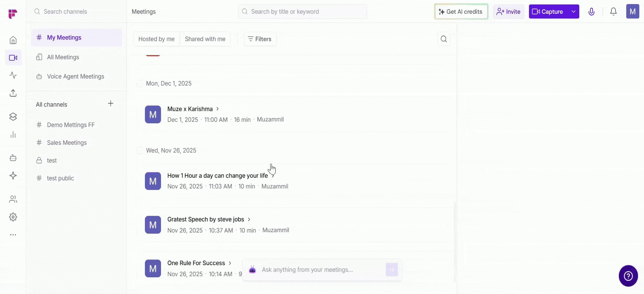Open the notifications bell icon
This screenshot has width=644, height=294.
point(613,12)
